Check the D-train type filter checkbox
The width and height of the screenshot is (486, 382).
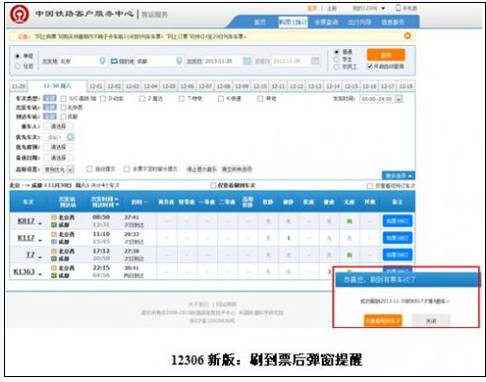103,99
